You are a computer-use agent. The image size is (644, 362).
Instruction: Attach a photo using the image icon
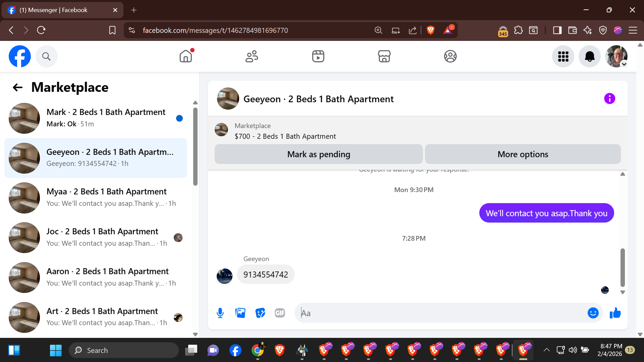tap(240, 313)
